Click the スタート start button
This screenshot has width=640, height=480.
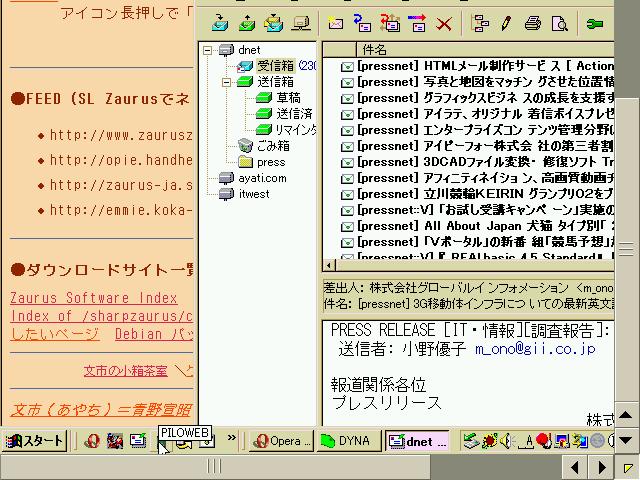pos(34,441)
